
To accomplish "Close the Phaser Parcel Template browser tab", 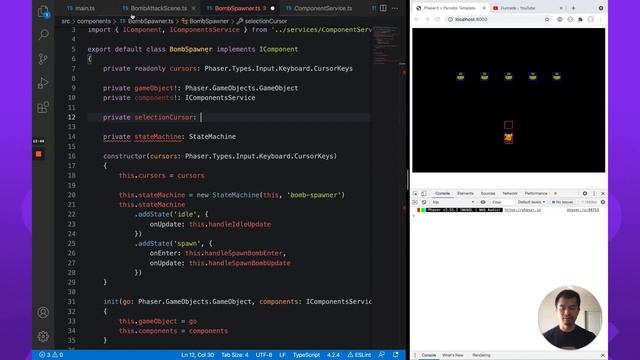I will [484, 8].
